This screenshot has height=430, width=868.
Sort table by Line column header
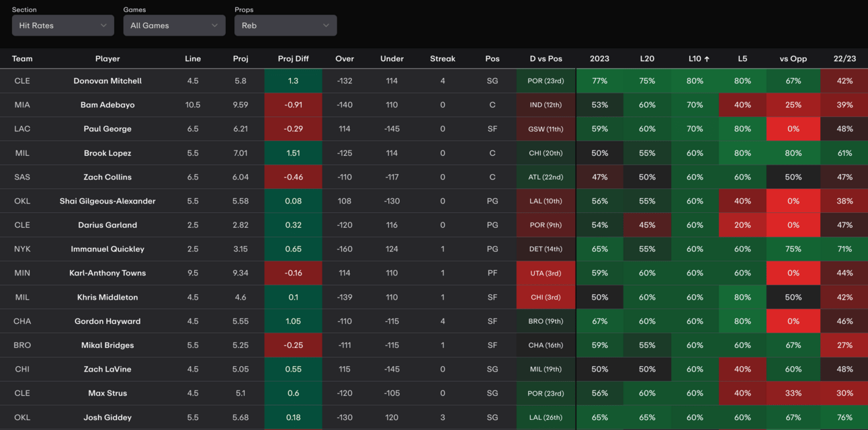point(193,58)
